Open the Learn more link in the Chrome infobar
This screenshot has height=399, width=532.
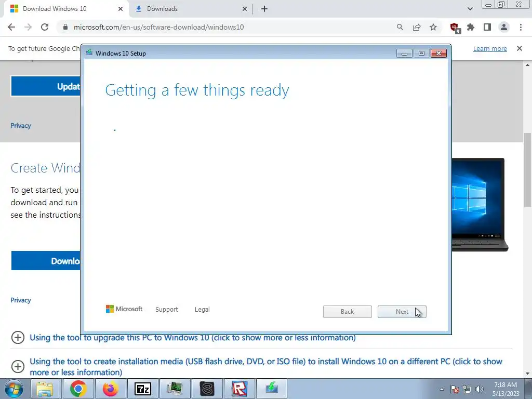[x=490, y=48]
